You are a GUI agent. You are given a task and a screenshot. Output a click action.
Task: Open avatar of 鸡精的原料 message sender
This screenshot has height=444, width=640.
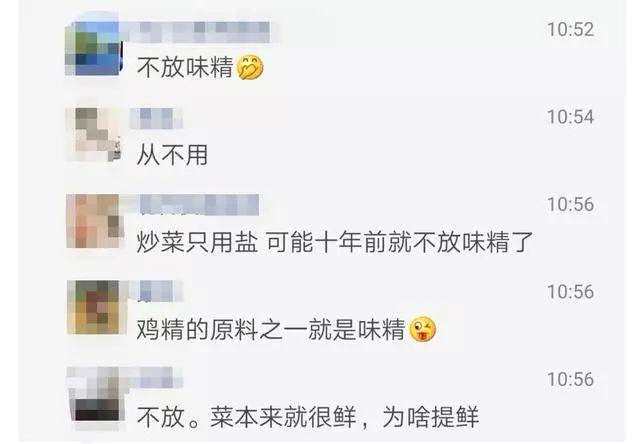point(94,307)
